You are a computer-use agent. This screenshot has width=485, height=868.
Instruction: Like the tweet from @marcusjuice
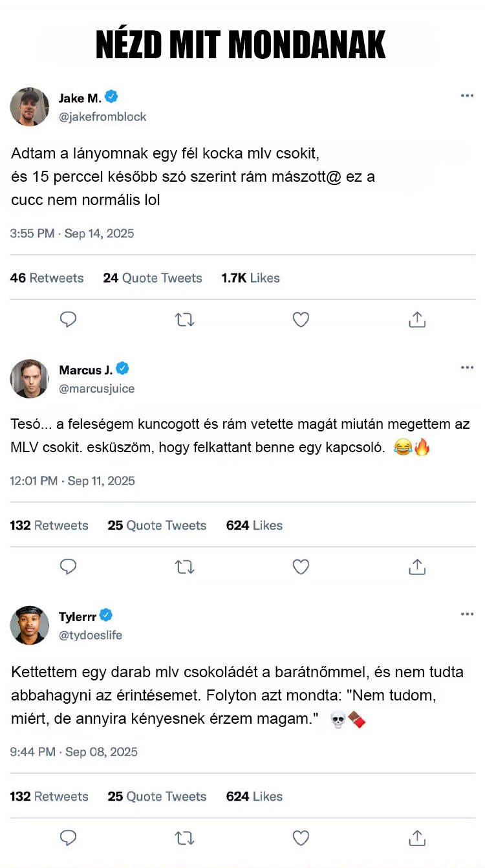tap(301, 567)
